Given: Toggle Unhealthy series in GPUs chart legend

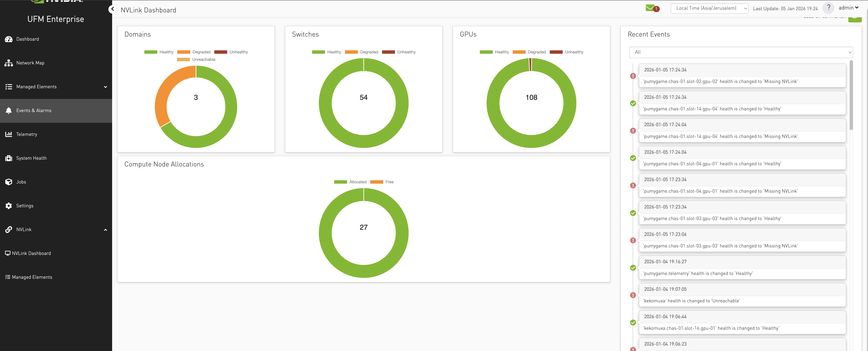Looking at the screenshot, I should [566, 52].
